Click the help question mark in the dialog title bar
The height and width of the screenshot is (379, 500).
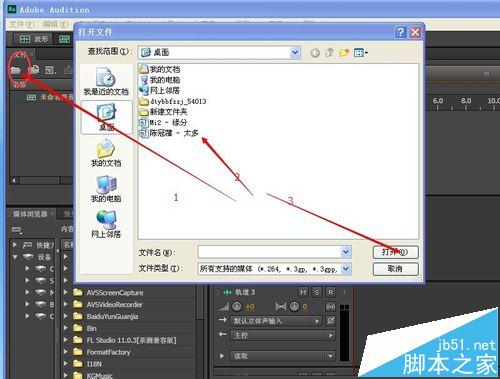tap(401, 32)
